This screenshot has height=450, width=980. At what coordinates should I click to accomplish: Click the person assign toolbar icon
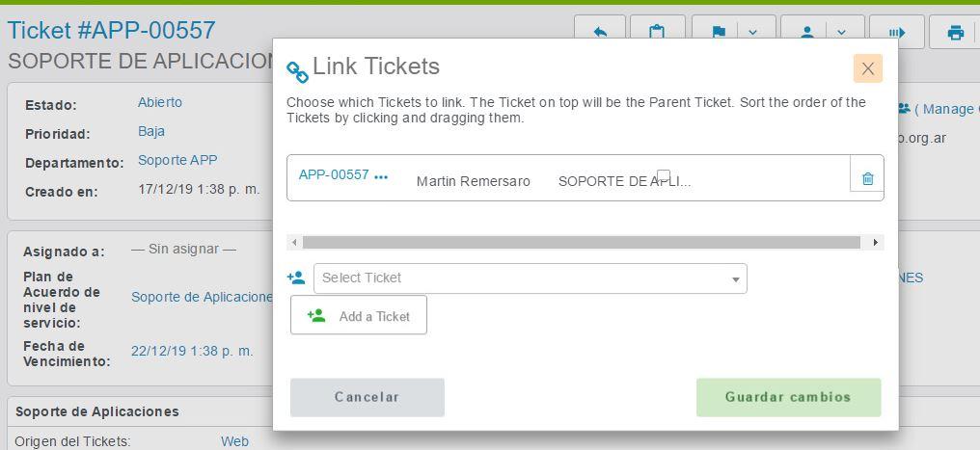pos(807,33)
